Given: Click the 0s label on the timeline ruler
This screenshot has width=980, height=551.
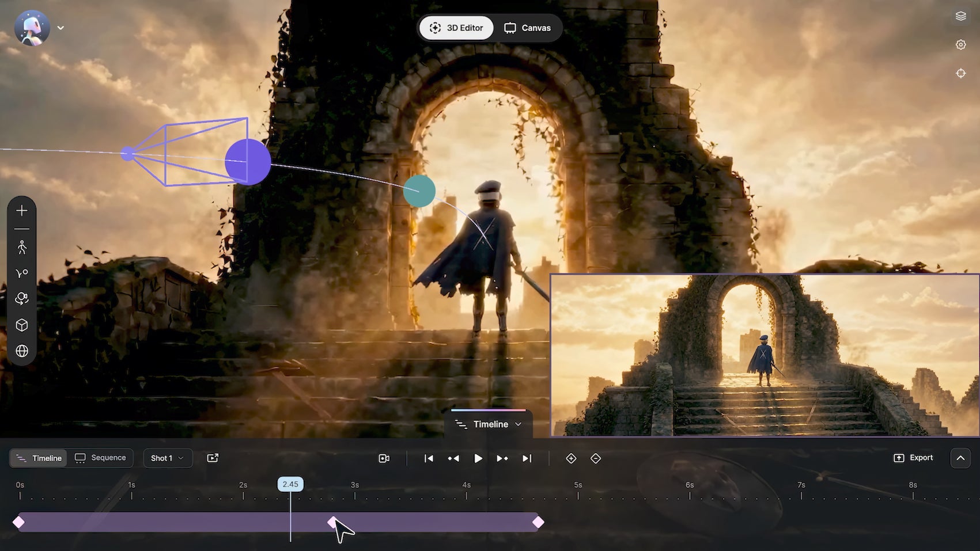Looking at the screenshot, I should (x=20, y=485).
